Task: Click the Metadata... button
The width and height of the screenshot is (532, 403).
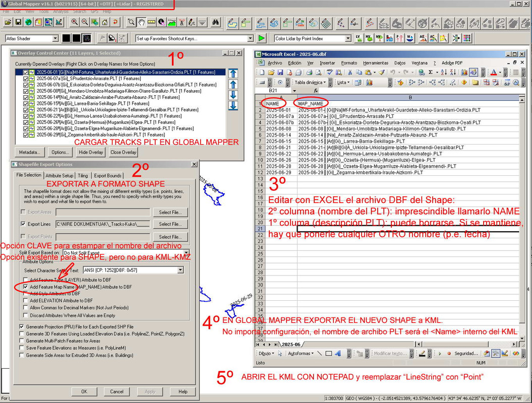Action: [30, 152]
